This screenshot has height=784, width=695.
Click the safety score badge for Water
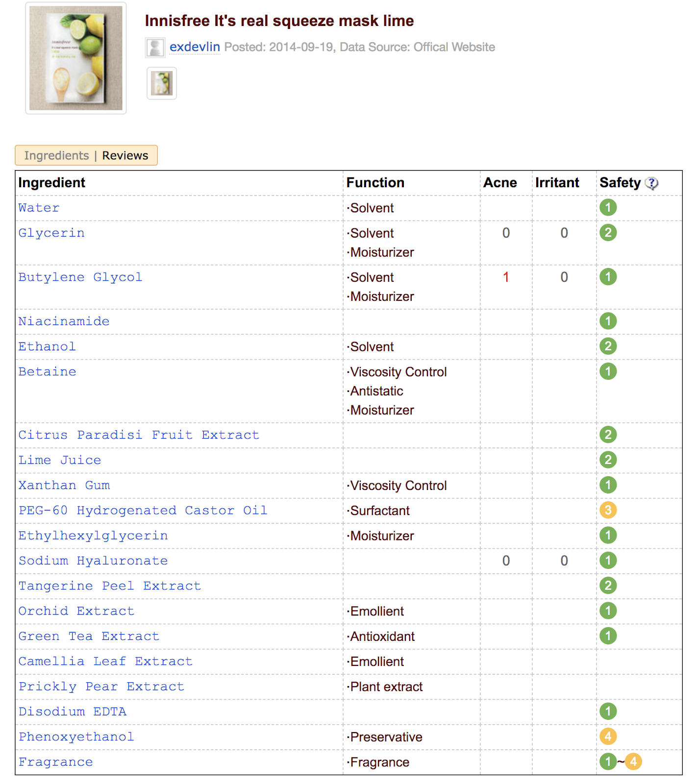coord(608,207)
